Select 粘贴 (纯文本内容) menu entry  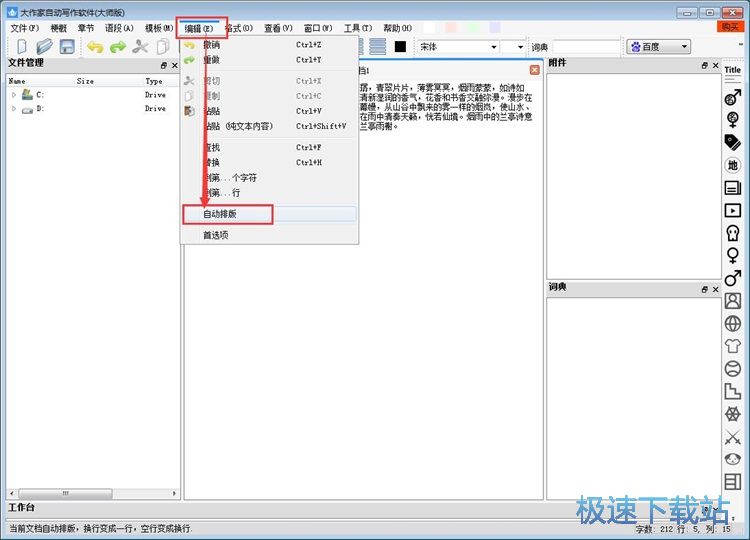point(269,126)
